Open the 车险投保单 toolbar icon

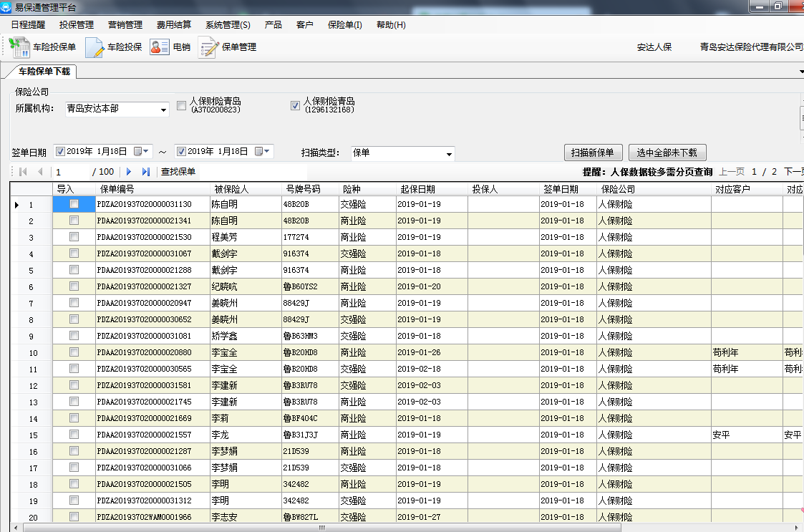19,47
